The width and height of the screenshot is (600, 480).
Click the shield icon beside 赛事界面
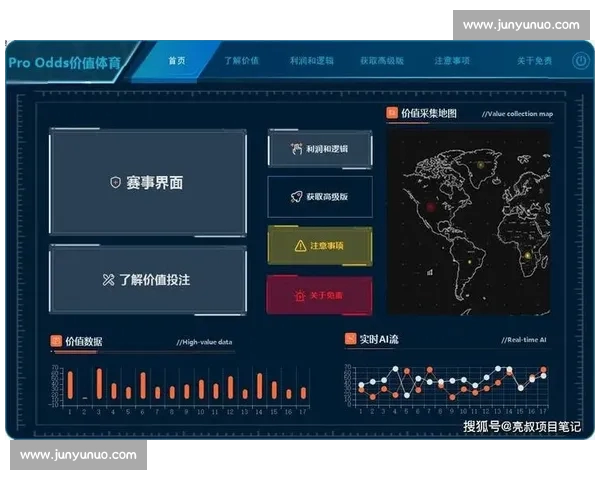[115, 183]
